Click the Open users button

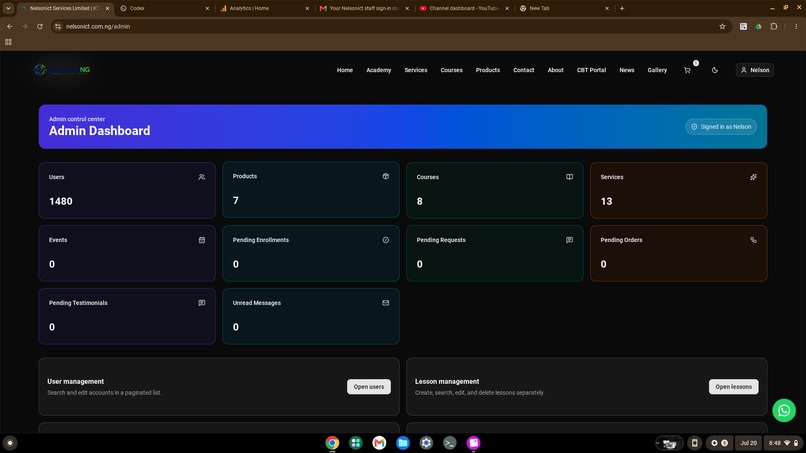(369, 387)
